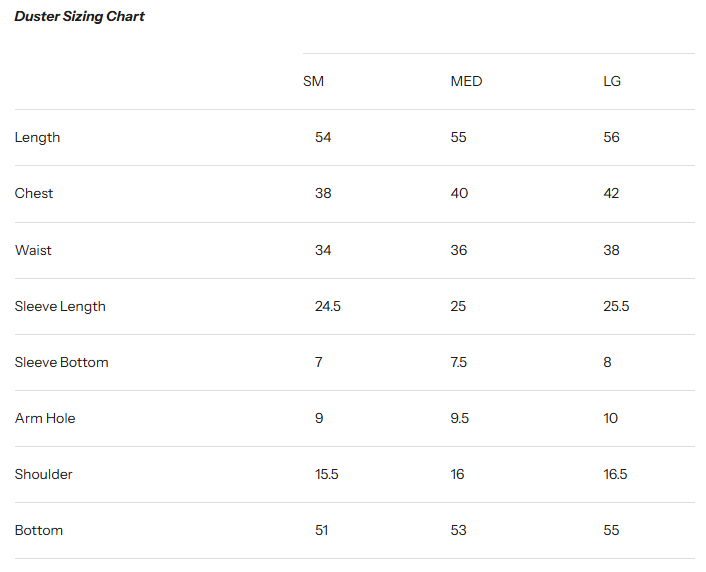Click the Duster Sizing Chart title
This screenshot has width=706, height=572.
[80, 17]
